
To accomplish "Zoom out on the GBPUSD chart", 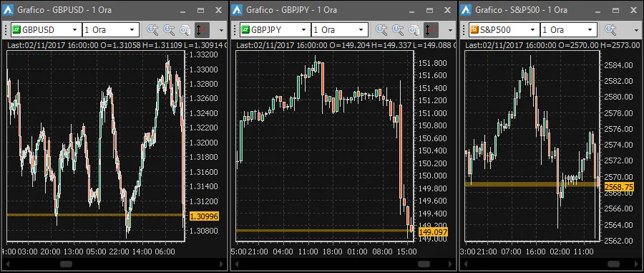I will tap(169, 29).
